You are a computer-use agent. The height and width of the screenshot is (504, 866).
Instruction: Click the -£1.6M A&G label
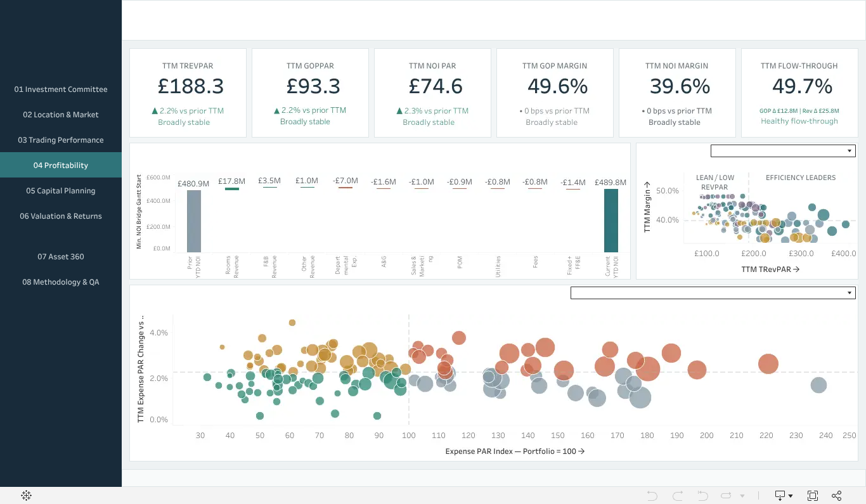pyautogui.click(x=384, y=182)
